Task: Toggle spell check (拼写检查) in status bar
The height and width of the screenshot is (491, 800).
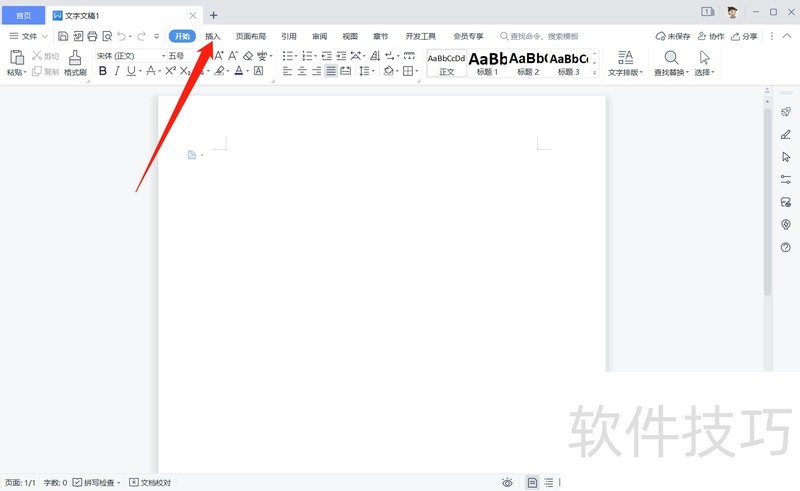Action: (96, 482)
